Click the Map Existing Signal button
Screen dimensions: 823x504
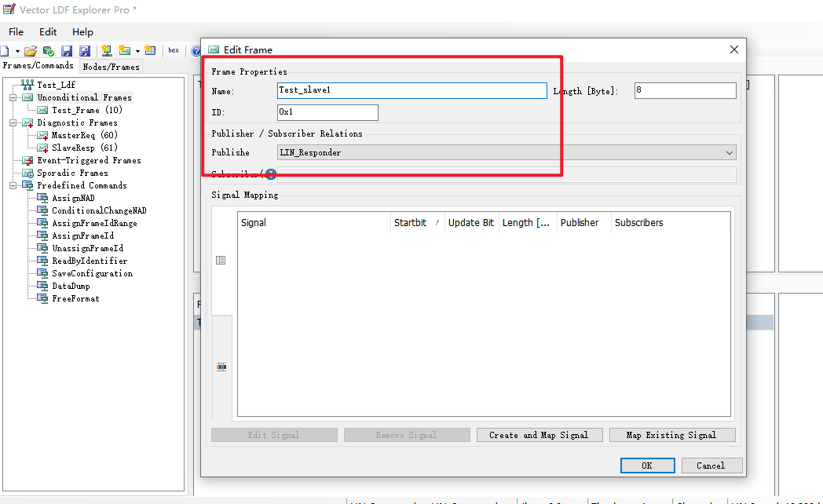[672, 435]
